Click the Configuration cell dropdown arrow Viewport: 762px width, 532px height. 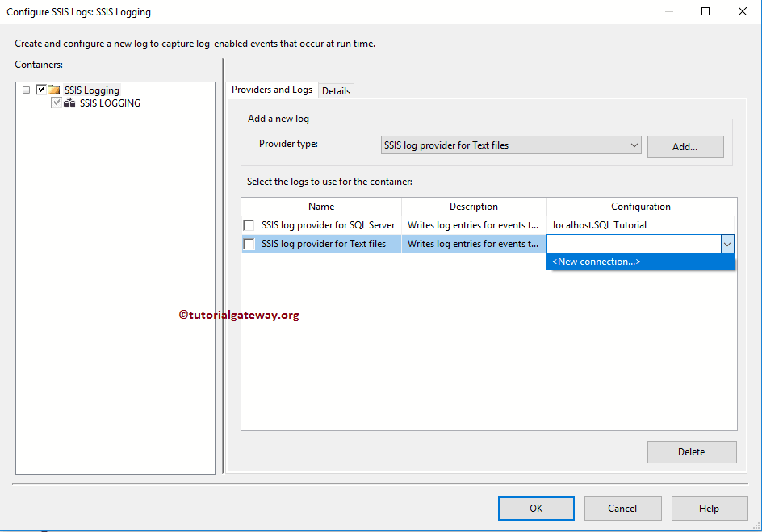tap(727, 244)
